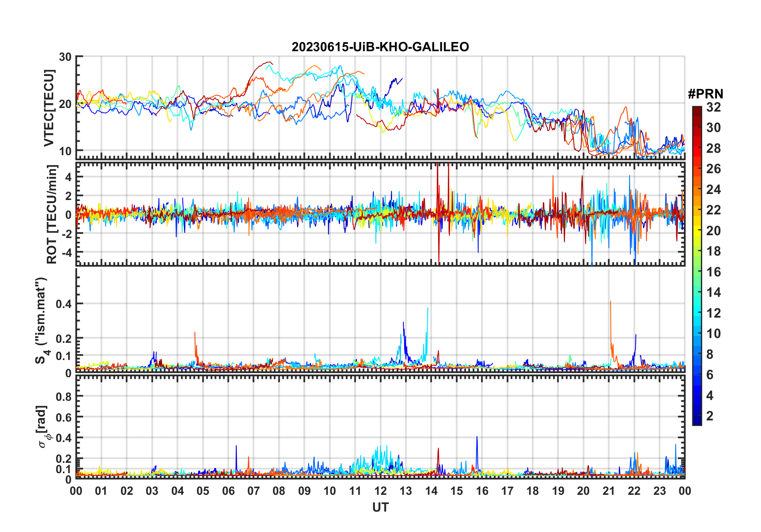
Task: Click the VTEC[TECU] y-axis label
Action: (49, 108)
